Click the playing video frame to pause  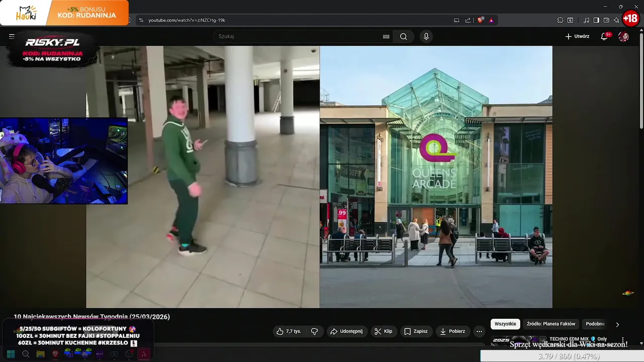[319, 176]
